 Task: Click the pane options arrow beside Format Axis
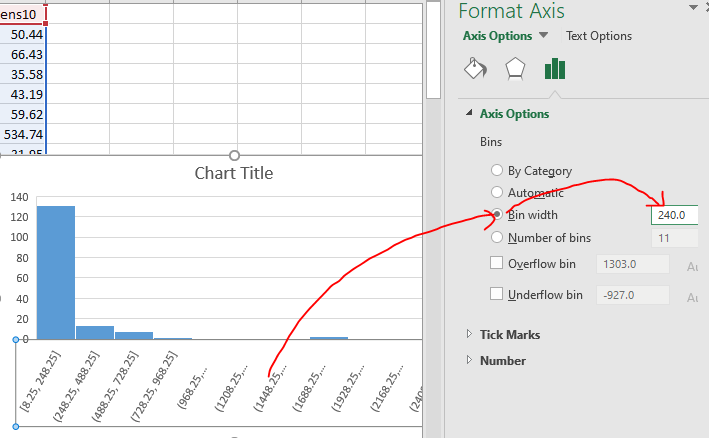pyautogui.click(x=692, y=9)
